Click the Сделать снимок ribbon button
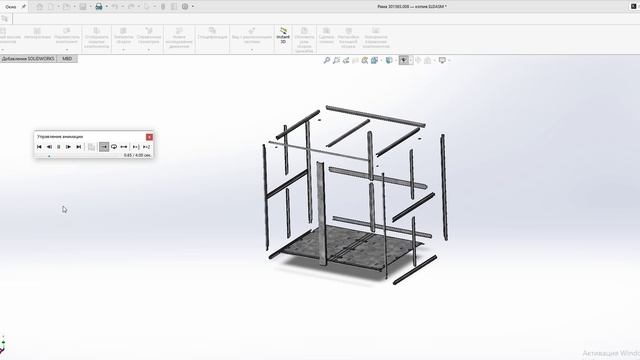 [x=327, y=36]
